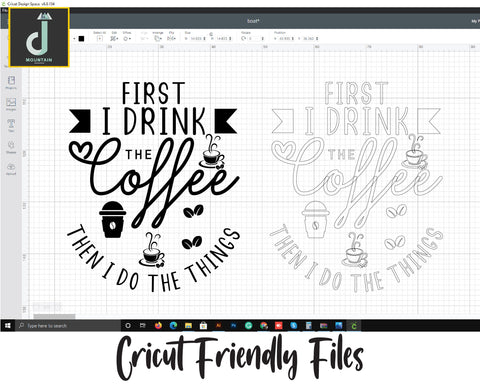Adjust the height stepper arrows

click(230, 39)
